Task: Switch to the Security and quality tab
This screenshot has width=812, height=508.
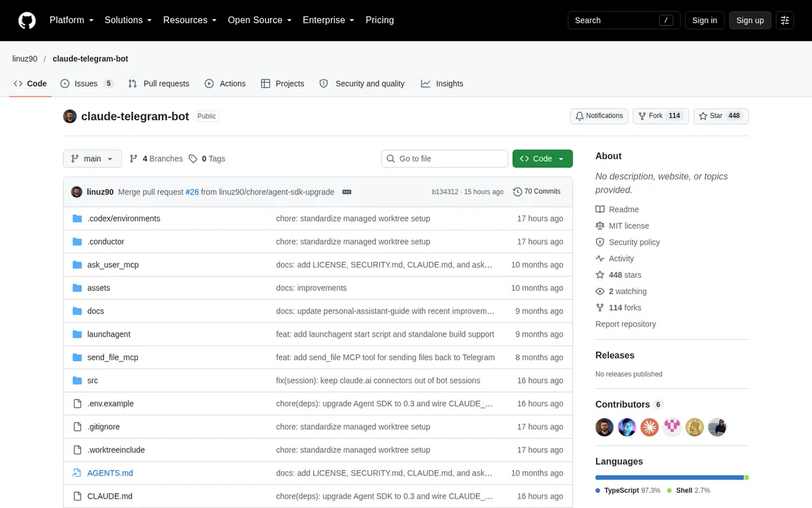Action: point(362,83)
